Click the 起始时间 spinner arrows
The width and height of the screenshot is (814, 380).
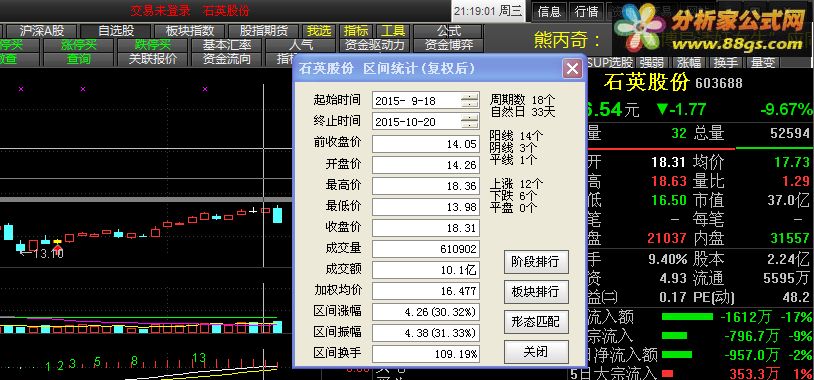click(x=470, y=100)
